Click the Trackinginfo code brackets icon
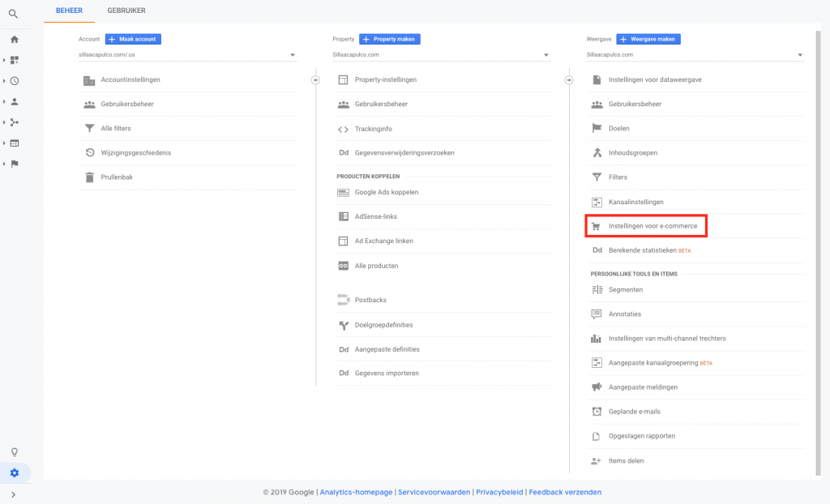830x504 pixels. (343, 129)
